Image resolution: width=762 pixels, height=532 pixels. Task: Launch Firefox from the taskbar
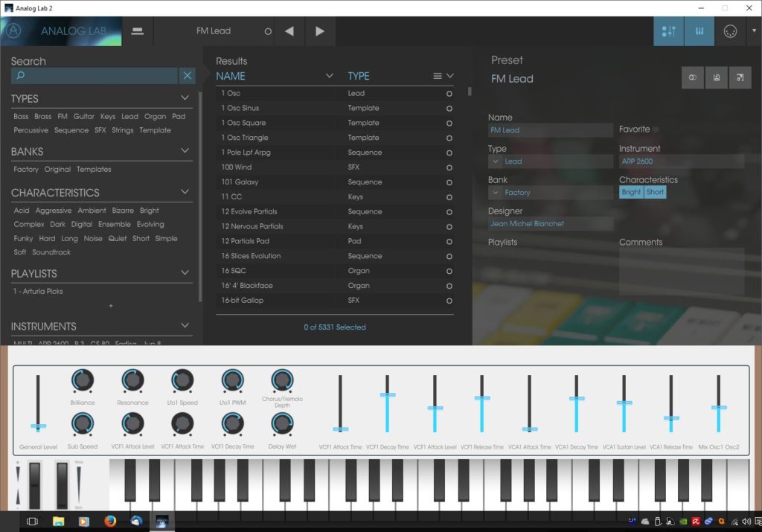tap(110, 522)
